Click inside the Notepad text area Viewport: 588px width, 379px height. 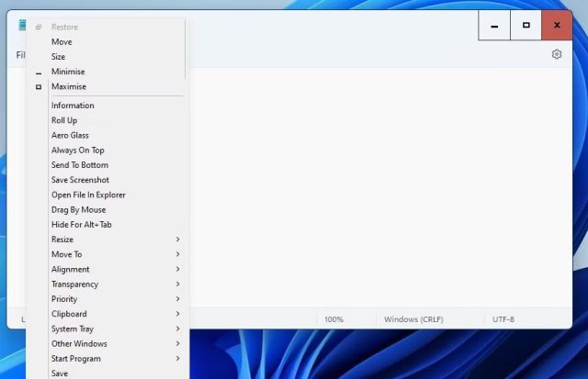[380, 187]
